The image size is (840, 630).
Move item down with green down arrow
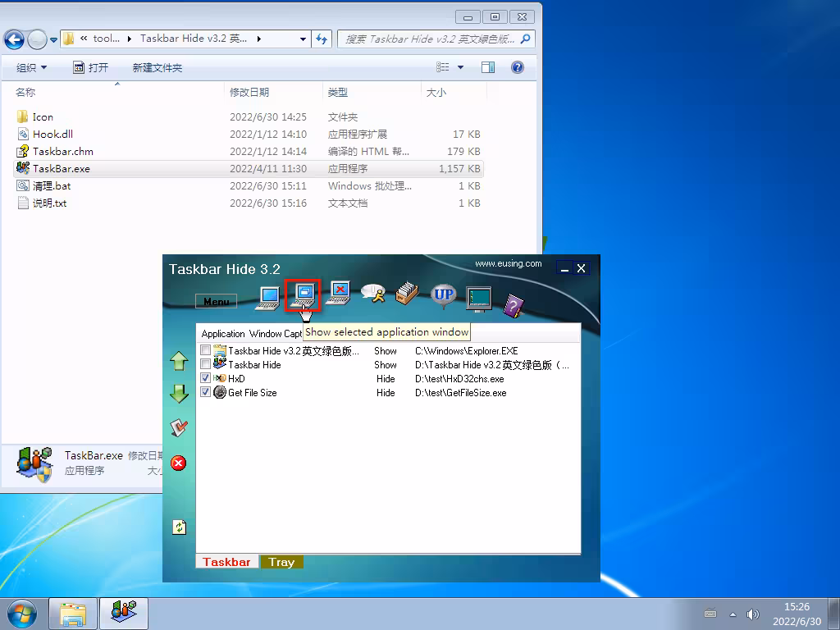pos(179,394)
